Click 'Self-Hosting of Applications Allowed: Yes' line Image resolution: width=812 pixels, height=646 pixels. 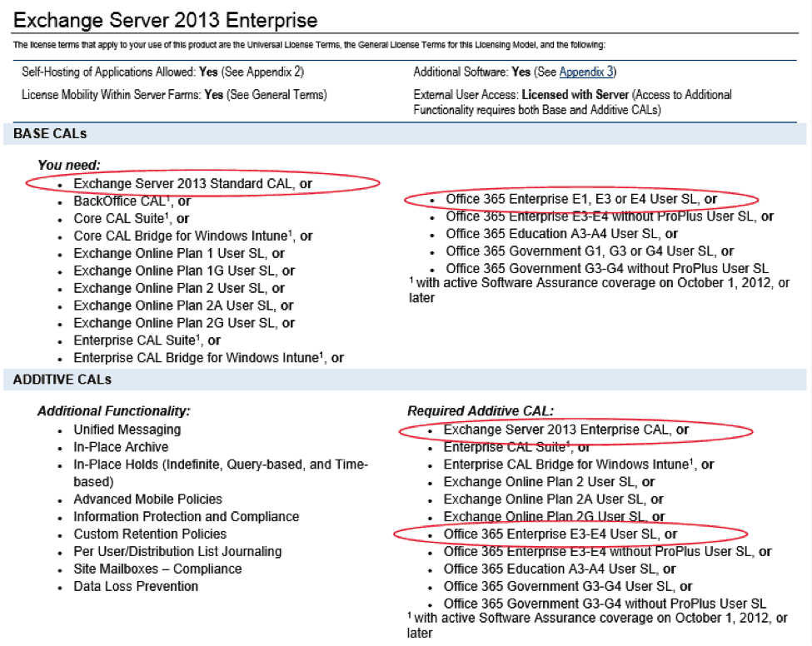(x=162, y=72)
